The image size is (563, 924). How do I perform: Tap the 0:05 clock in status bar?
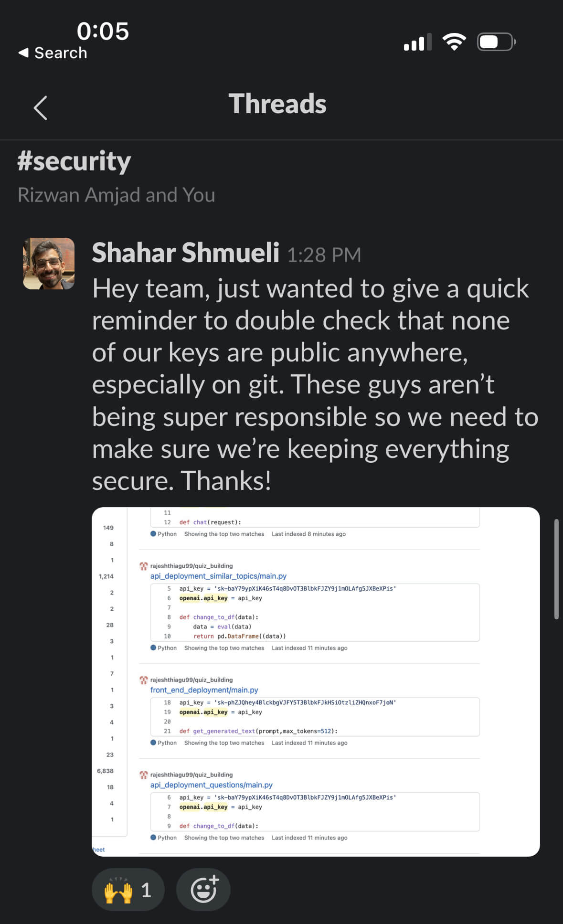coord(103,31)
